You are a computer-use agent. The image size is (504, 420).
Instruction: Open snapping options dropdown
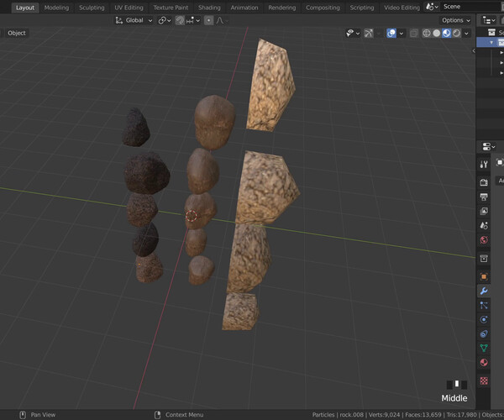(x=193, y=20)
